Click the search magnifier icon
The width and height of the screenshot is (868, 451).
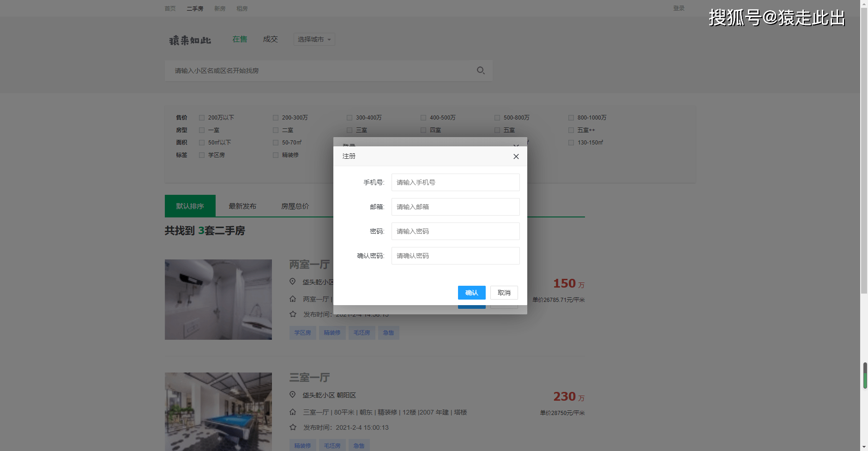coord(481,71)
